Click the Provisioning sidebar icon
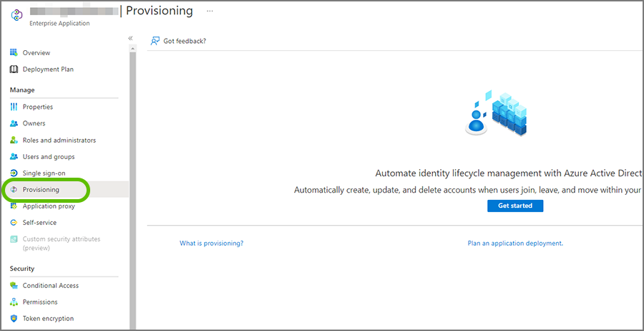644x331 pixels. (14, 190)
